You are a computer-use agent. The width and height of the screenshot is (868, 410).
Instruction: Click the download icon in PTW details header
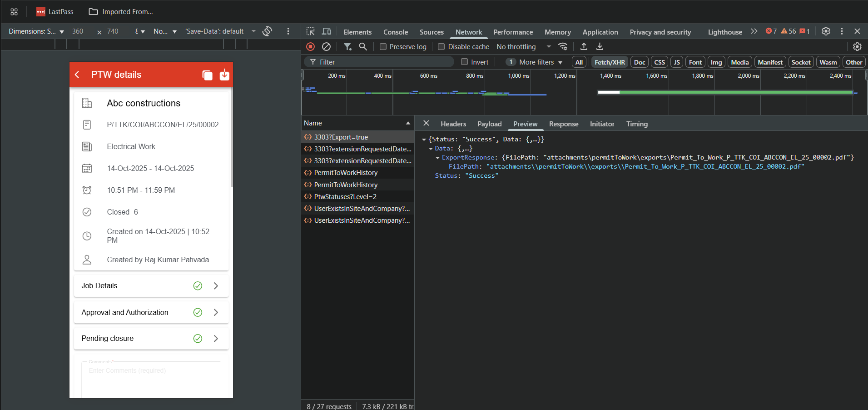pos(224,75)
